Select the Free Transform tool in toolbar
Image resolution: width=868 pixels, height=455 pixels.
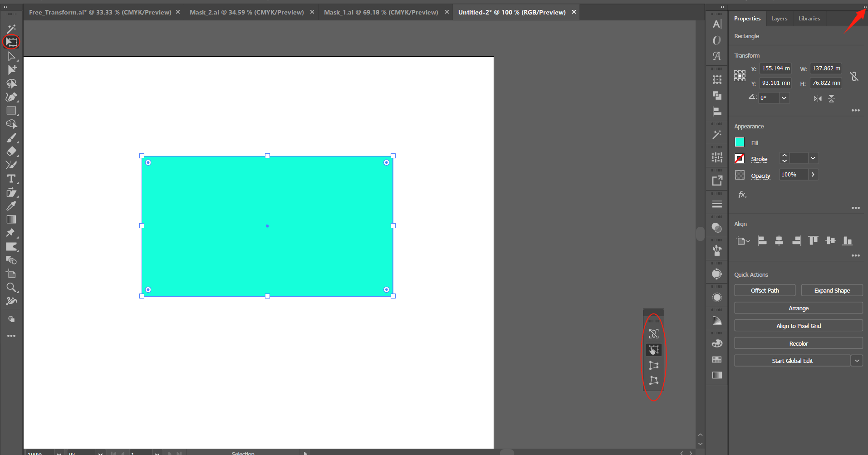[x=11, y=42]
